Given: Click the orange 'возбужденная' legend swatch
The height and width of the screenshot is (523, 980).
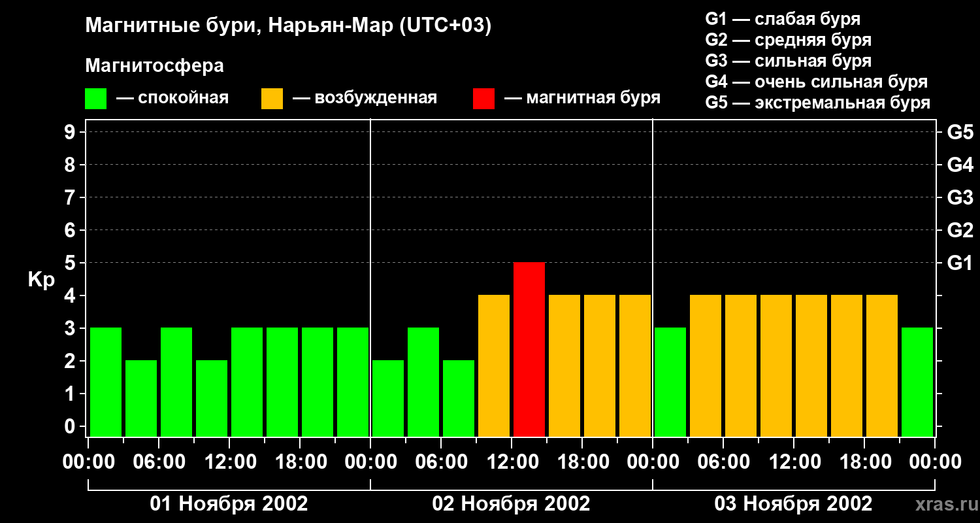Looking at the screenshot, I should point(272,99).
